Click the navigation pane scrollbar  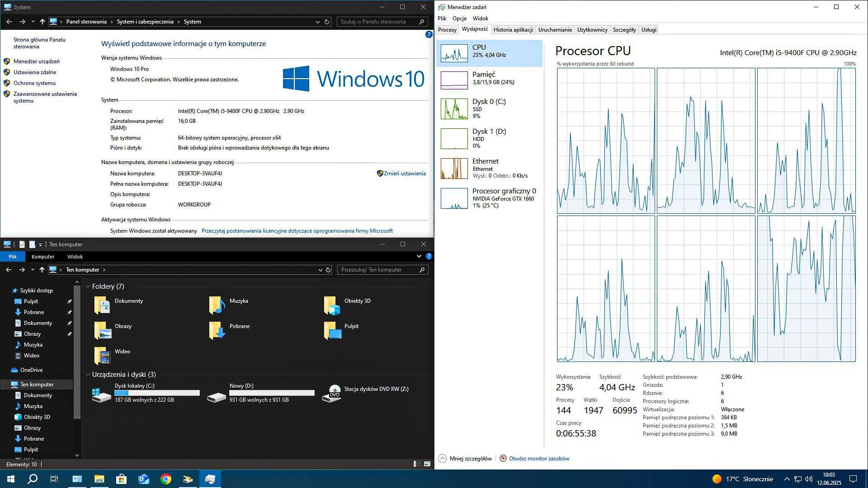click(77, 352)
